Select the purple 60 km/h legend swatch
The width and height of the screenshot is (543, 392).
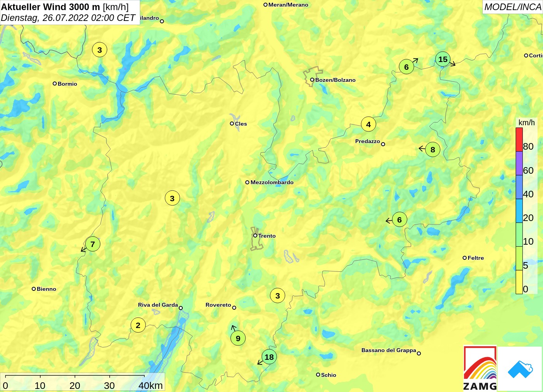[519, 164]
